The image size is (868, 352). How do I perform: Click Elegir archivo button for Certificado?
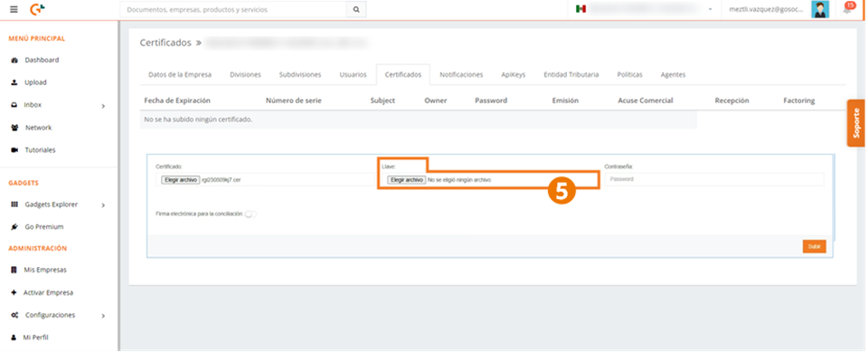click(x=180, y=179)
